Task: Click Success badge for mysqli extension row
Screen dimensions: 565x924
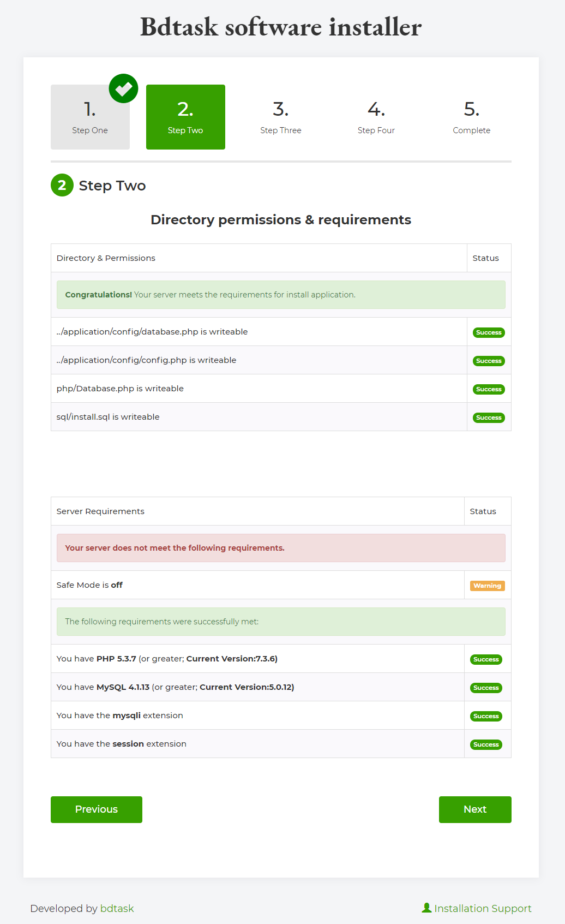Action: point(486,716)
